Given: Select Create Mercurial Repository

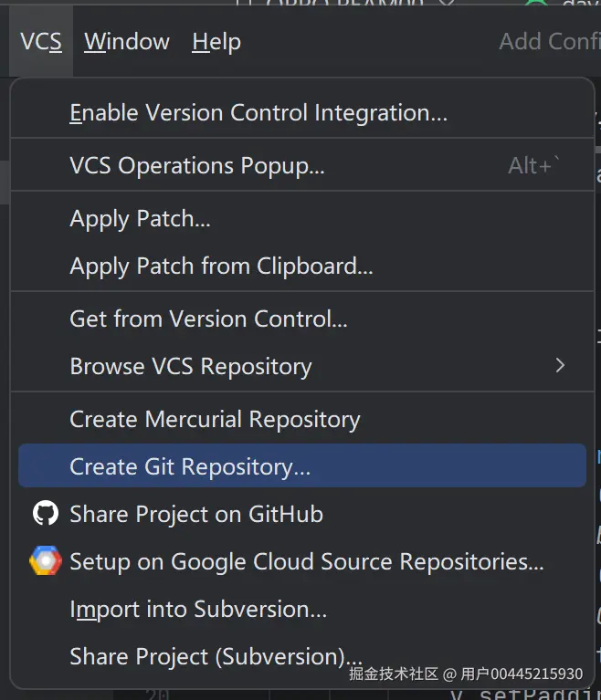Looking at the screenshot, I should 215,420.
